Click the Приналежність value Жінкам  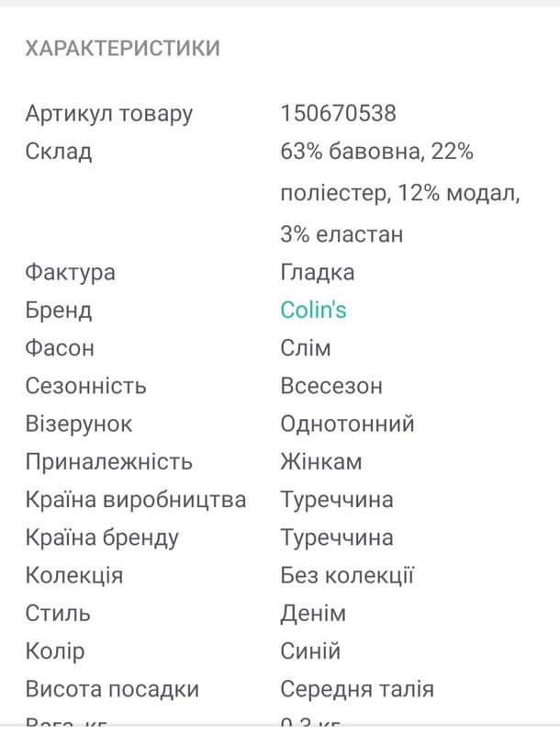(x=321, y=462)
